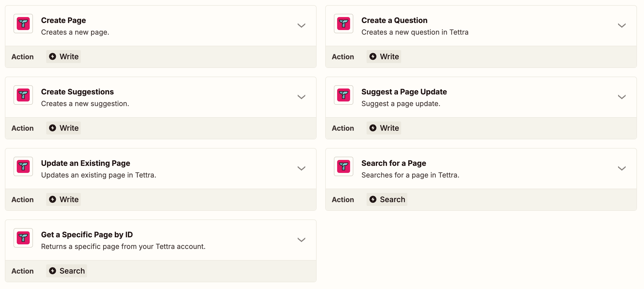Expand the Suggest a Page Update chevron
The width and height of the screenshot is (644, 289).
pyautogui.click(x=622, y=97)
